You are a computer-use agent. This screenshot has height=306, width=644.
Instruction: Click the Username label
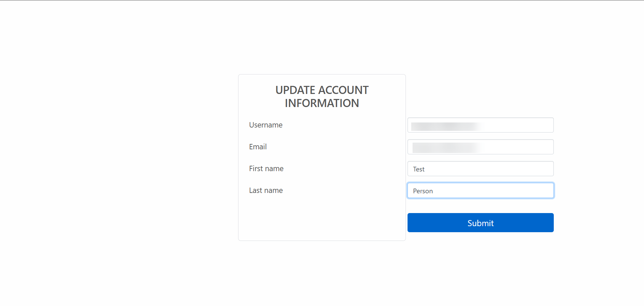point(266,125)
